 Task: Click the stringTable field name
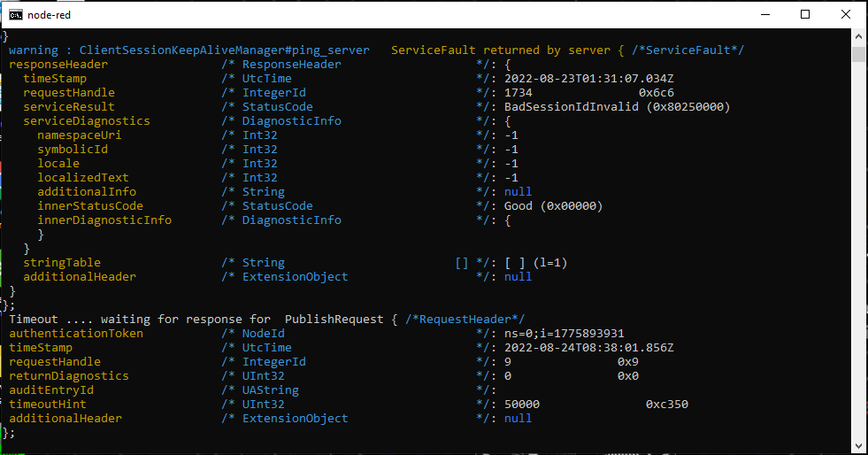[62, 263]
